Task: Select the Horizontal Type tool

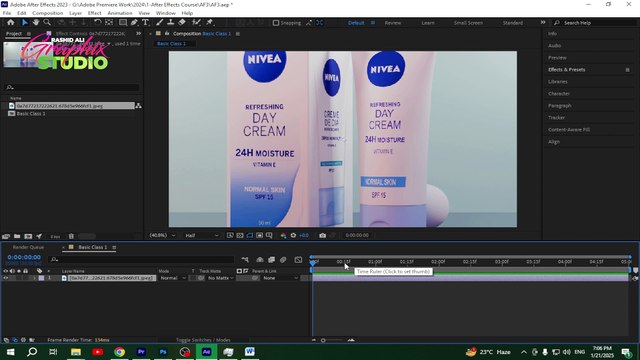Action: [145, 22]
